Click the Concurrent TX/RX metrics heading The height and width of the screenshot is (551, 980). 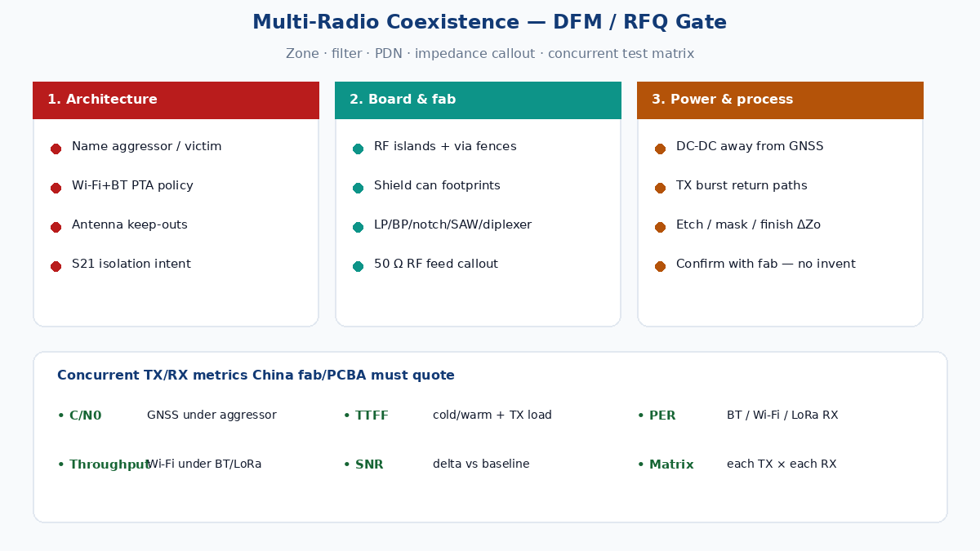256,375
